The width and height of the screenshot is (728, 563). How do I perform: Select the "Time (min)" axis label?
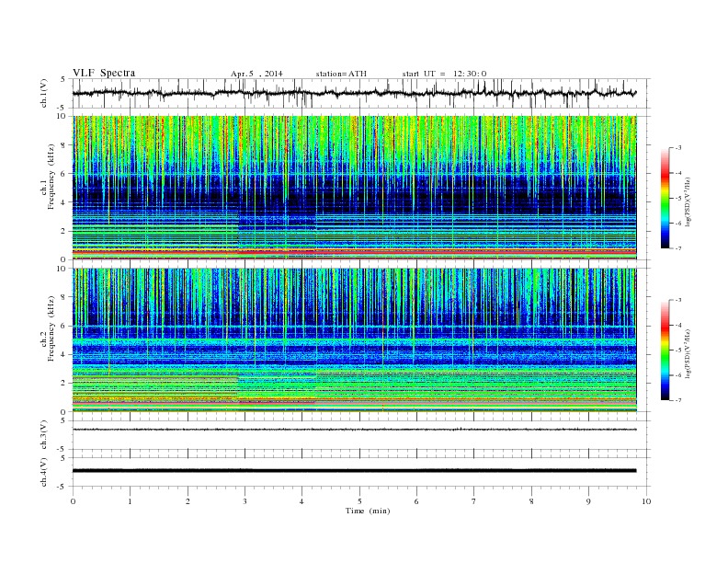pos(368,511)
